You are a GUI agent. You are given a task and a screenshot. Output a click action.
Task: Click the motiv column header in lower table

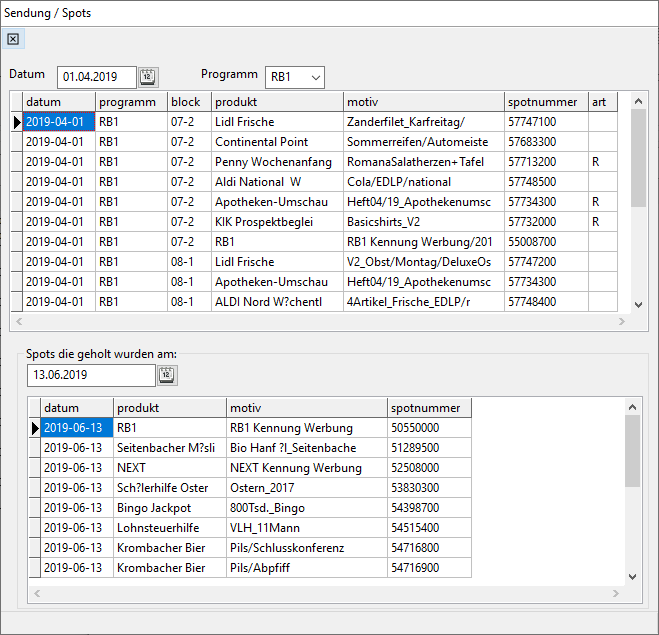point(306,408)
